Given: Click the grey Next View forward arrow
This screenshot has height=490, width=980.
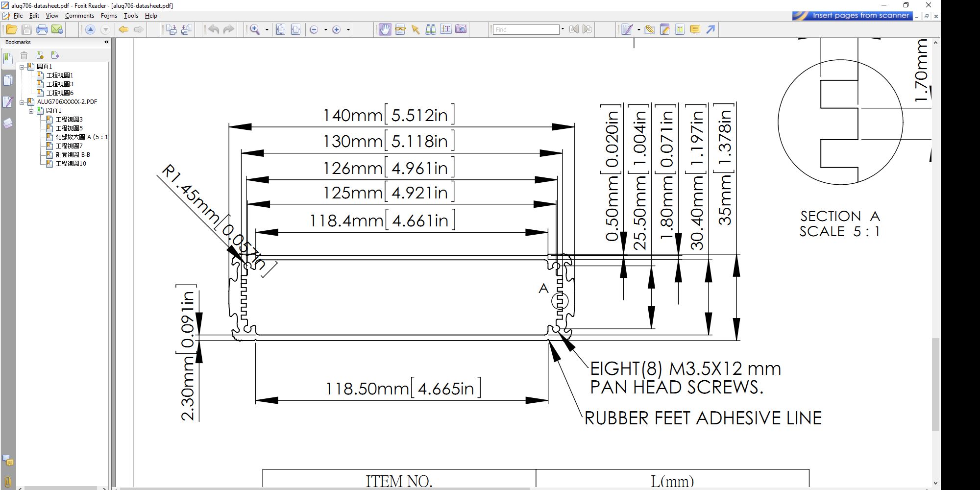Looking at the screenshot, I should [139, 29].
